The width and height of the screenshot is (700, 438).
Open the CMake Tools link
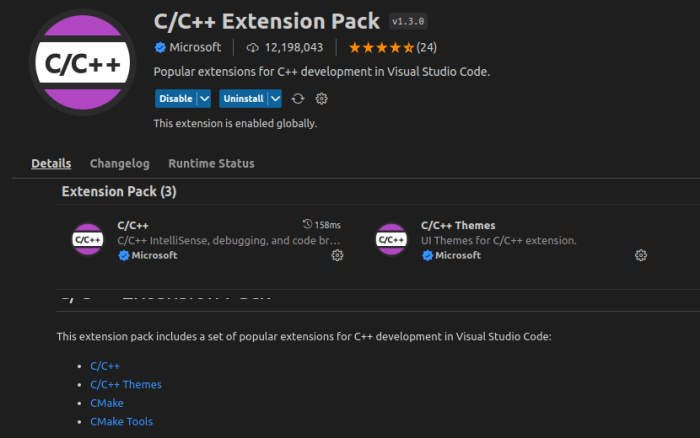121,421
